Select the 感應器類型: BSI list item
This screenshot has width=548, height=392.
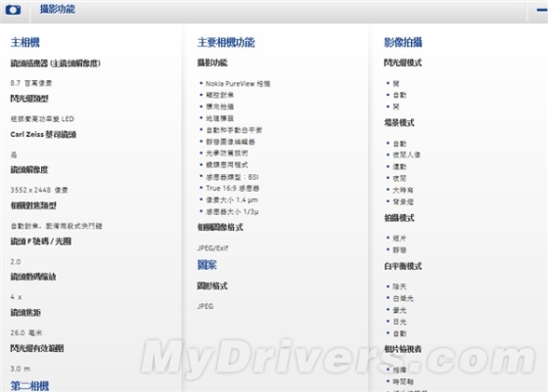[x=232, y=177]
